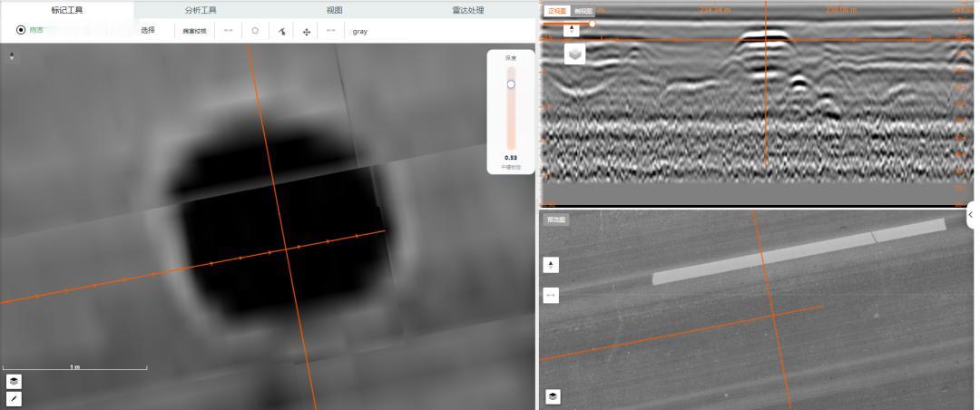Image resolution: width=980 pixels, height=410 pixels.
Task: Click the layers icon at preview panel bottom
Action: pos(553,396)
